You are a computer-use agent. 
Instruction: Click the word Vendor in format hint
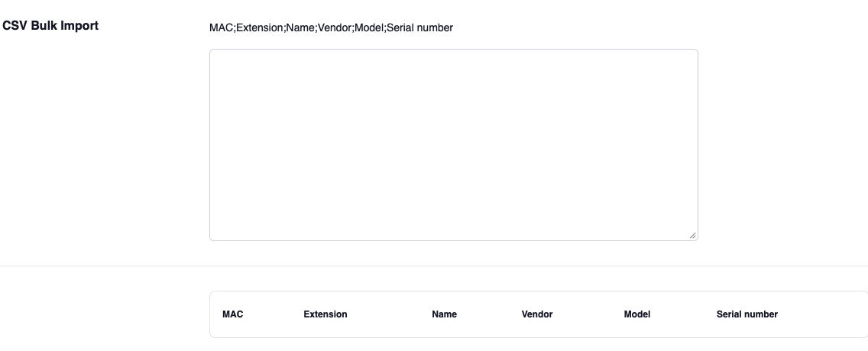click(335, 28)
